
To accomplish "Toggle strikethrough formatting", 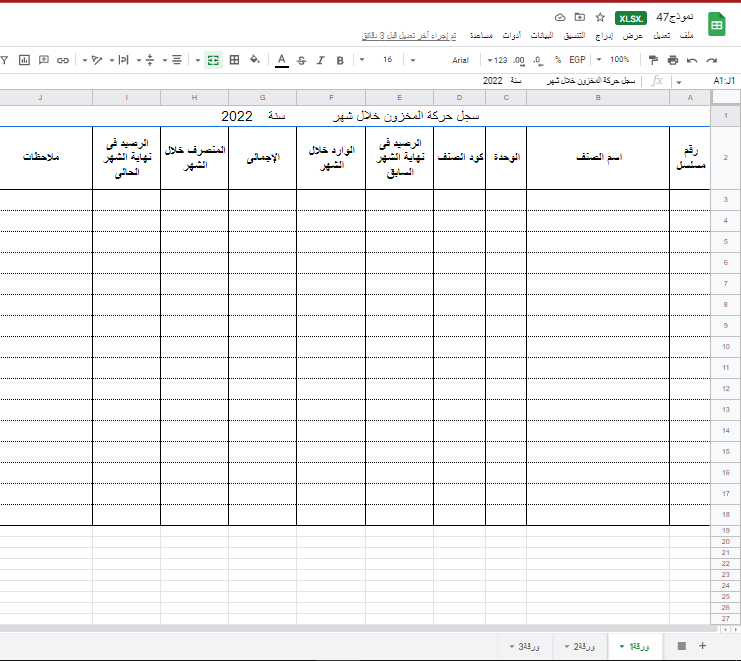I will (x=301, y=60).
